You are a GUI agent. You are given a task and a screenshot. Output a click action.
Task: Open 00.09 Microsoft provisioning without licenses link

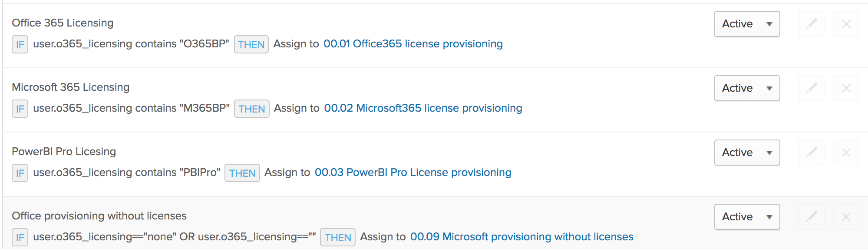point(521,237)
